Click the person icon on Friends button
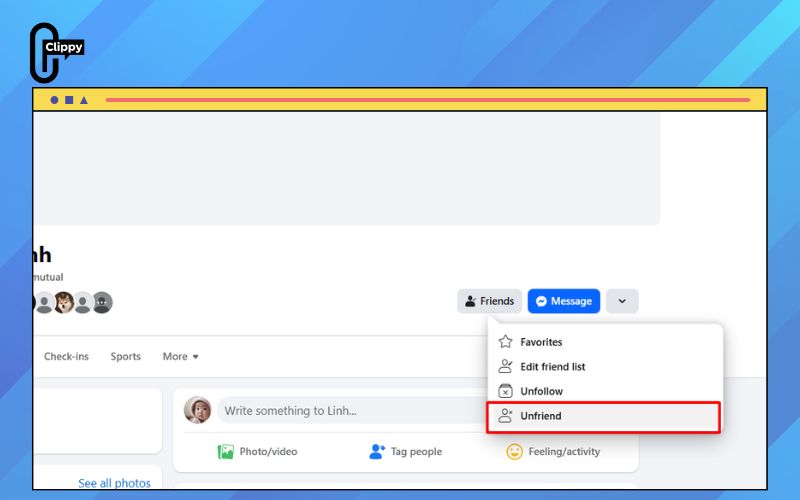Image resolution: width=800 pixels, height=500 pixels. [x=470, y=301]
